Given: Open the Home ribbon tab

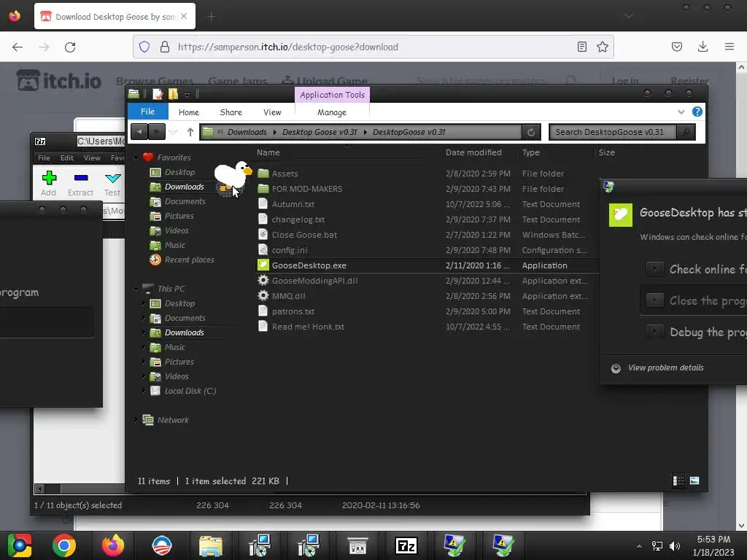Looking at the screenshot, I should 189,112.
